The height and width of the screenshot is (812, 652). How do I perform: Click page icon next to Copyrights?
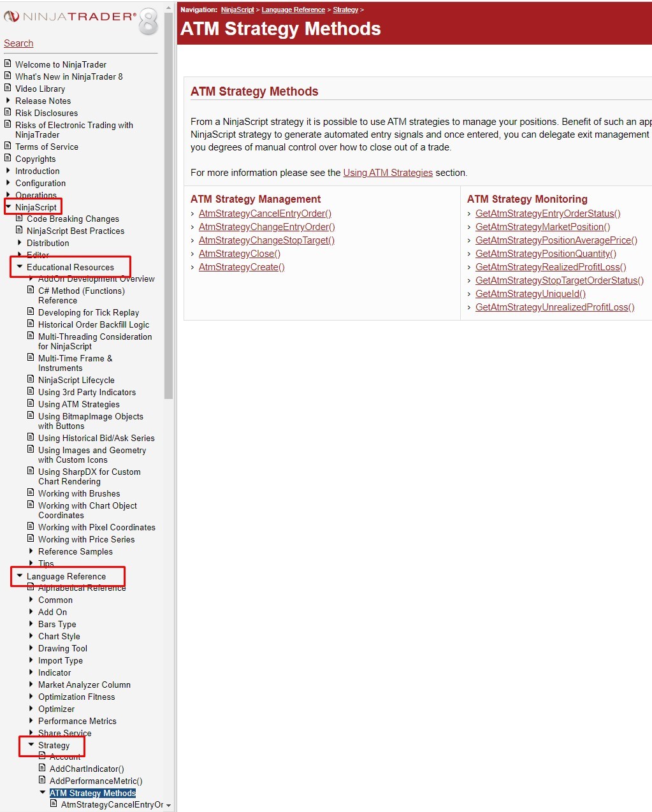[x=8, y=158]
